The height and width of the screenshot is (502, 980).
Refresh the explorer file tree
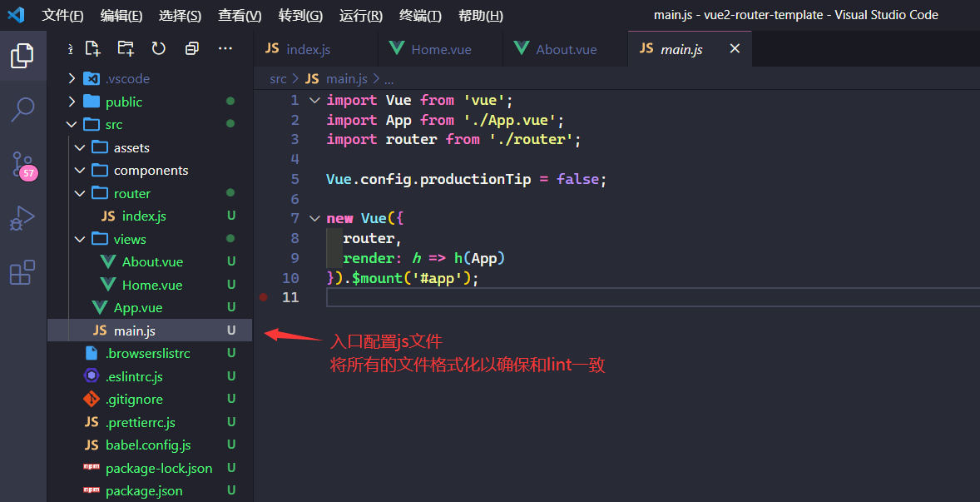158,49
